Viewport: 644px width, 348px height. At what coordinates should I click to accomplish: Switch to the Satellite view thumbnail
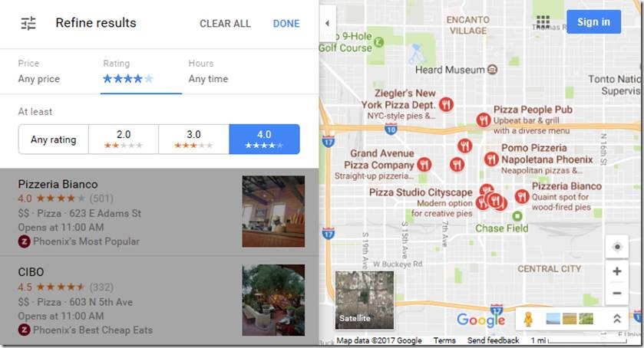[365, 300]
